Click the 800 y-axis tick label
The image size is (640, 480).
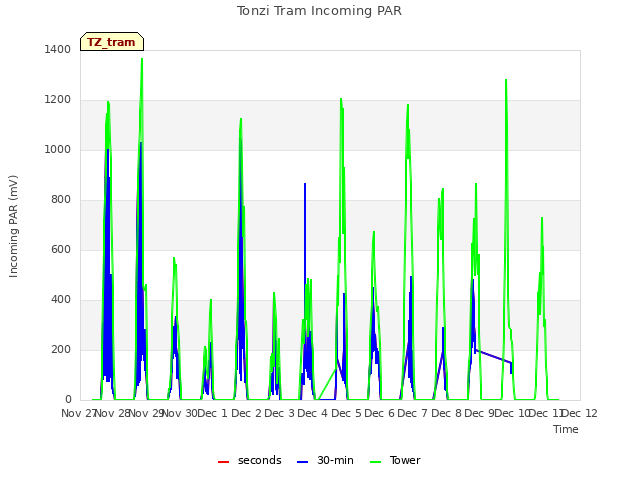pos(61,200)
